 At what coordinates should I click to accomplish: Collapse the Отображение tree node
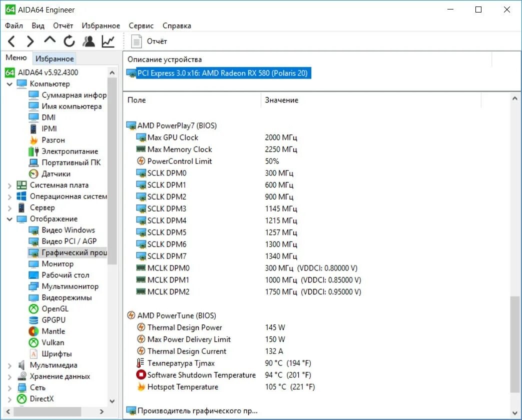pos(10,219)
